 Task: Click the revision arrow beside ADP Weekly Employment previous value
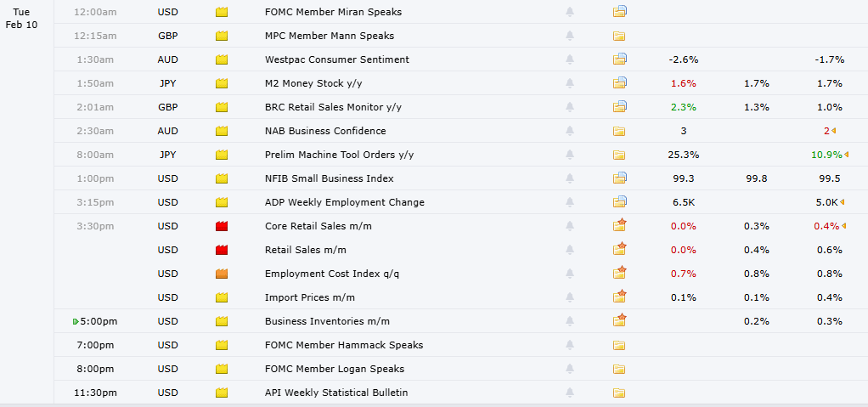click(x=844, y=202)
